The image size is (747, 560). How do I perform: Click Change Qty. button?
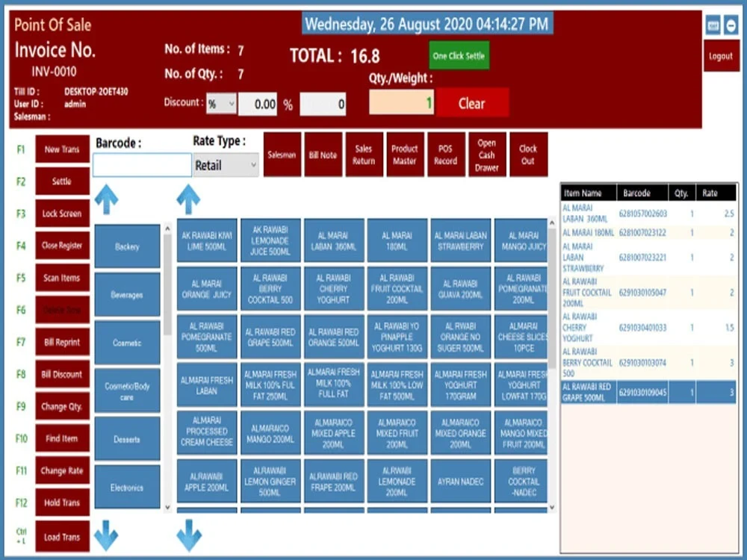63,406
